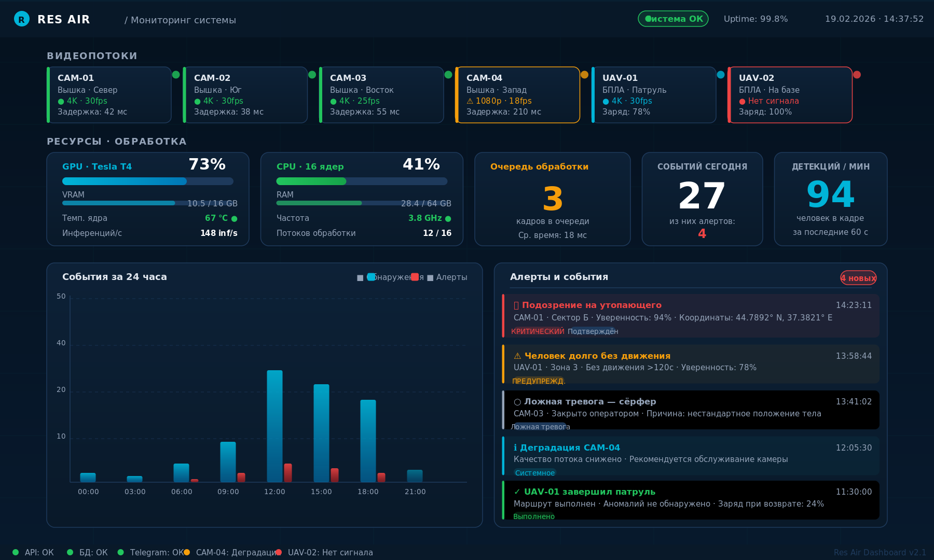Click the green status dot beside CAM-01
Image resolution: width=934 pixels, height=560 pixels.
pos(176,75)
